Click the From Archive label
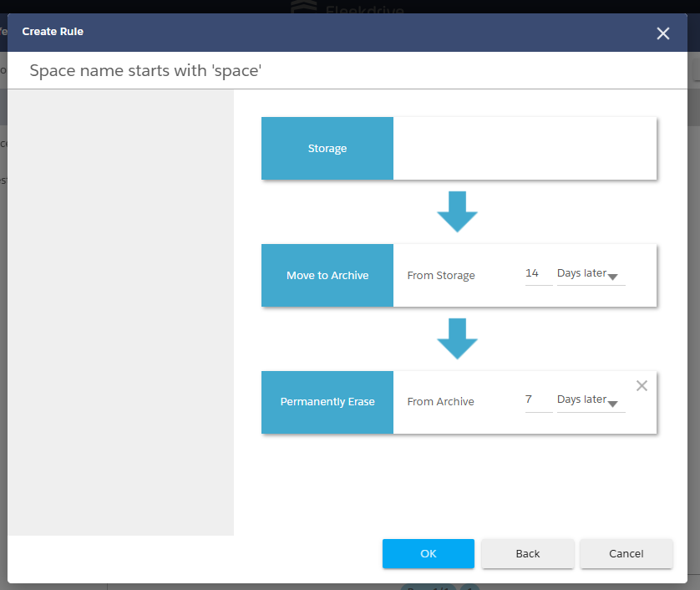The image size is (700, 590). point(440,402)
